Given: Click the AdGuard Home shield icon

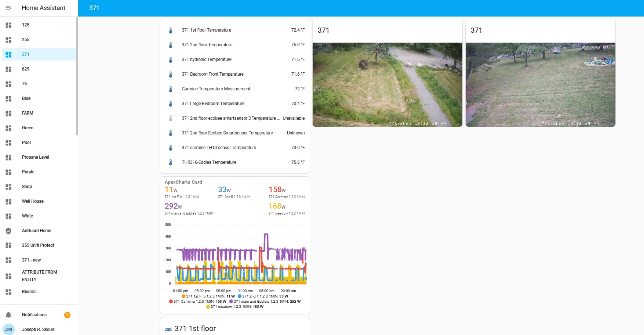Looking at the screenshot, I should pyautogui.click(x=8, y=231).
